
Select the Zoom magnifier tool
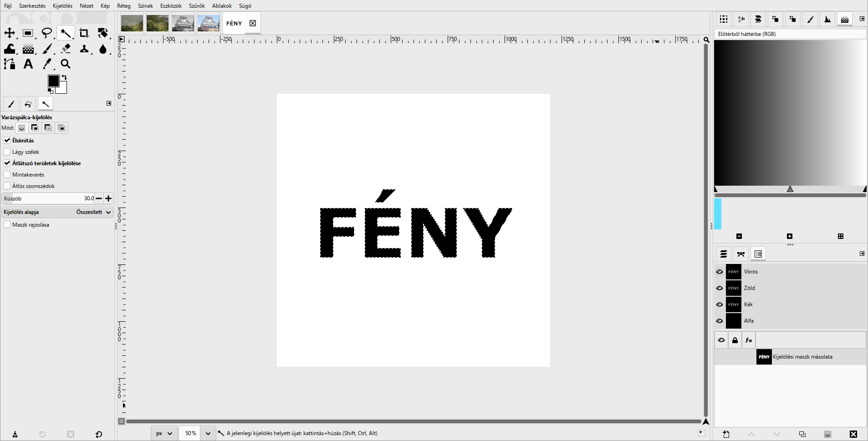[x=66, y=64]
